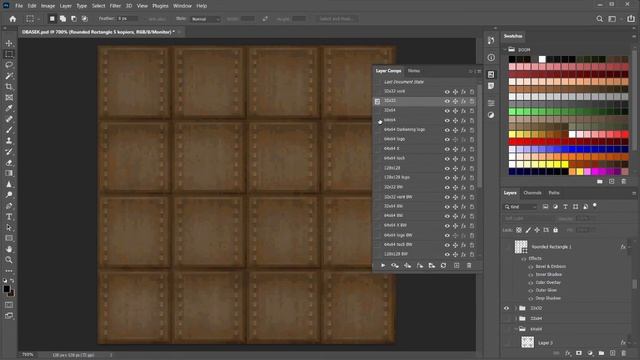The width and height of the screenshot is (640, 360).
Task: Delete layer using Layers panel trash icon
Action: [623, 353]
